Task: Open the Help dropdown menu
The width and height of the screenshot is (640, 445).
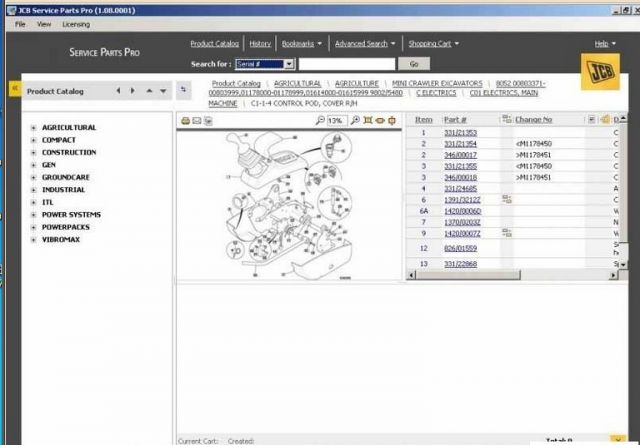Action: click(x=605, y=44)
